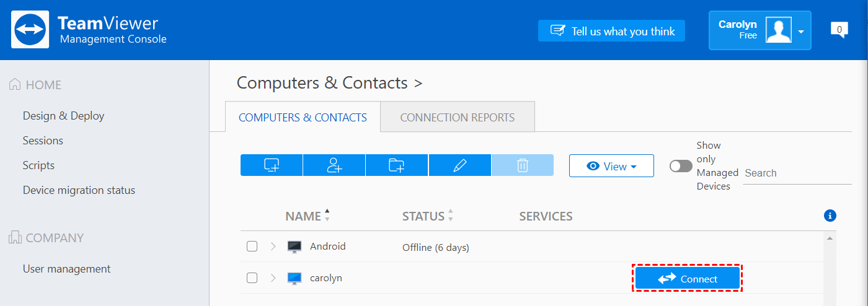
Task: Click the Add computer toolbar icon
Action: click(272, 165)
